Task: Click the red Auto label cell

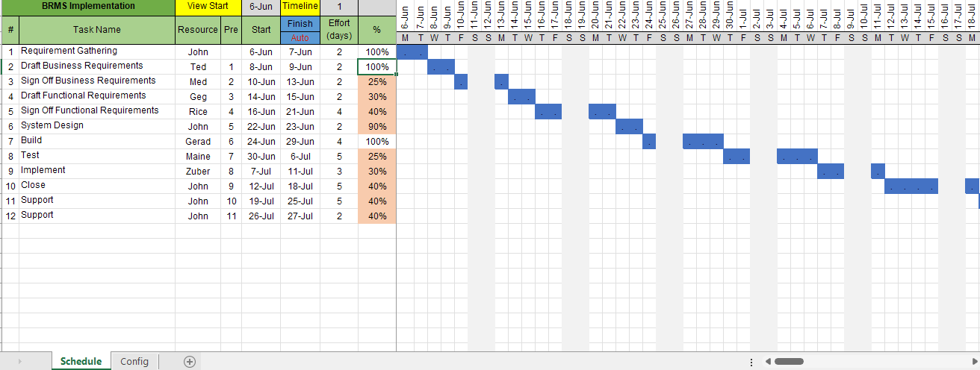Action: pyautogui.click(x=300, y=38)
